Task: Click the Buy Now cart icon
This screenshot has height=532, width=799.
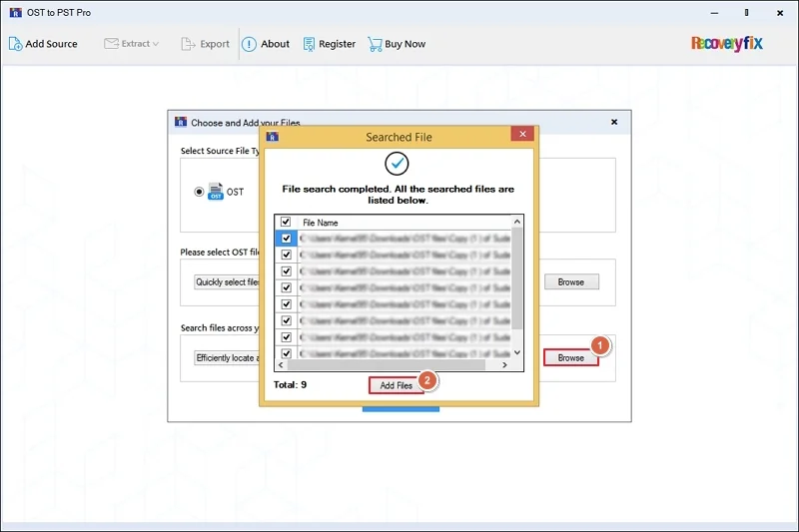Action: pyautogui.click(x=375, y=44)
